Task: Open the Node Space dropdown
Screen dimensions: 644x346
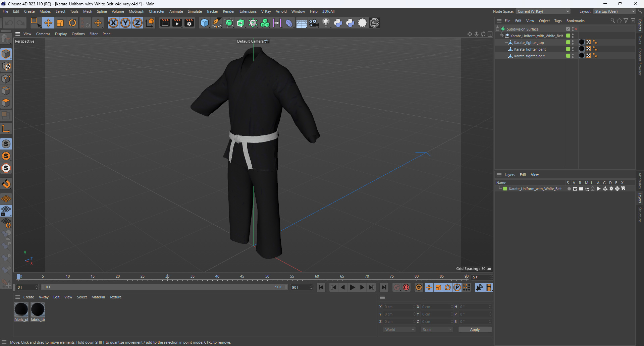Action: (543, 11)
